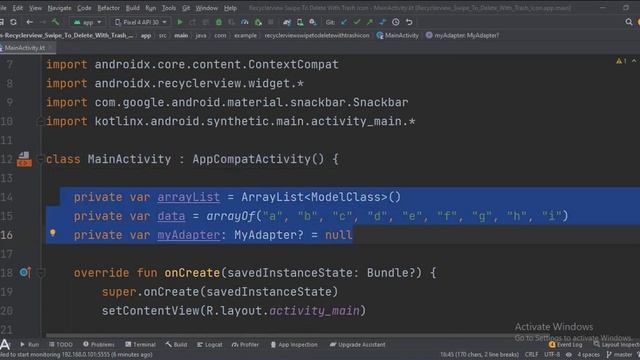Open the Window menu
Screen dimensions: 640x360
(207, 8)
